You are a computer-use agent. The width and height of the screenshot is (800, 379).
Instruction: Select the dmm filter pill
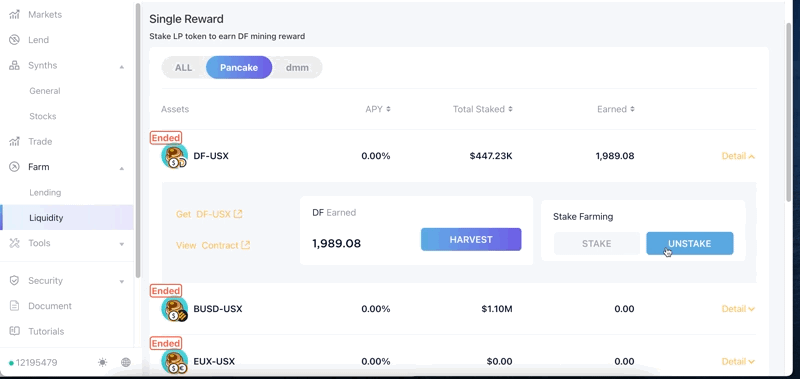(297, 67)
